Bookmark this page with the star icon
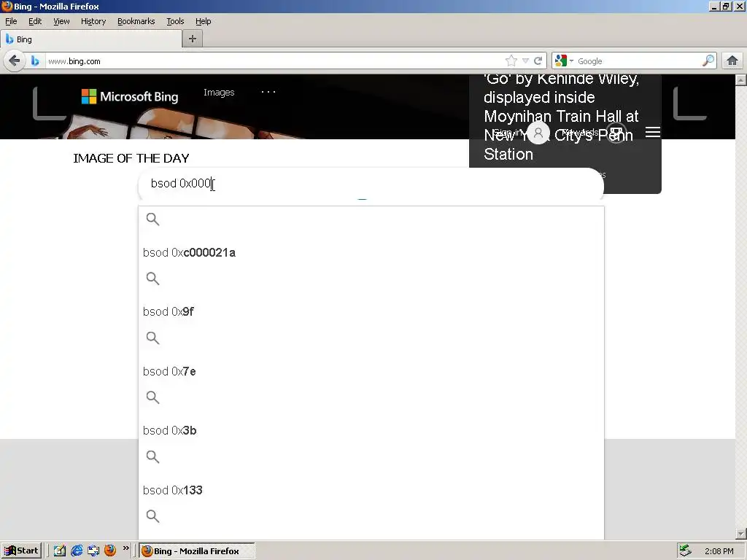 pos(511,61)
